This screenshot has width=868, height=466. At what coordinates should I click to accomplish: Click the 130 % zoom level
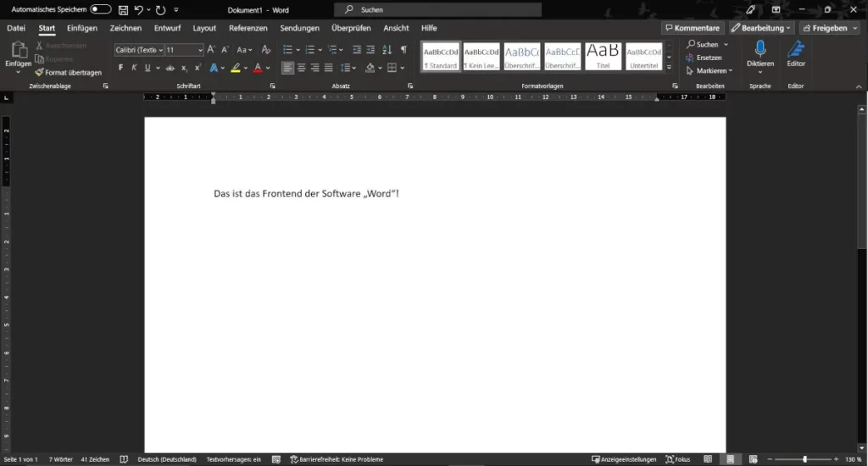(x=853, y=459)
